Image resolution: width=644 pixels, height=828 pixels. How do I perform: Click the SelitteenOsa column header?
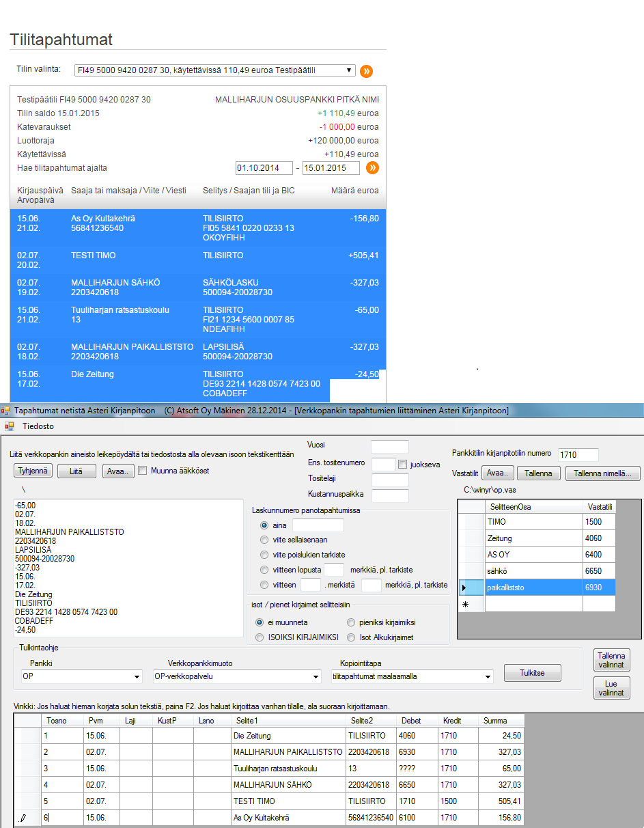click(533, 506)
